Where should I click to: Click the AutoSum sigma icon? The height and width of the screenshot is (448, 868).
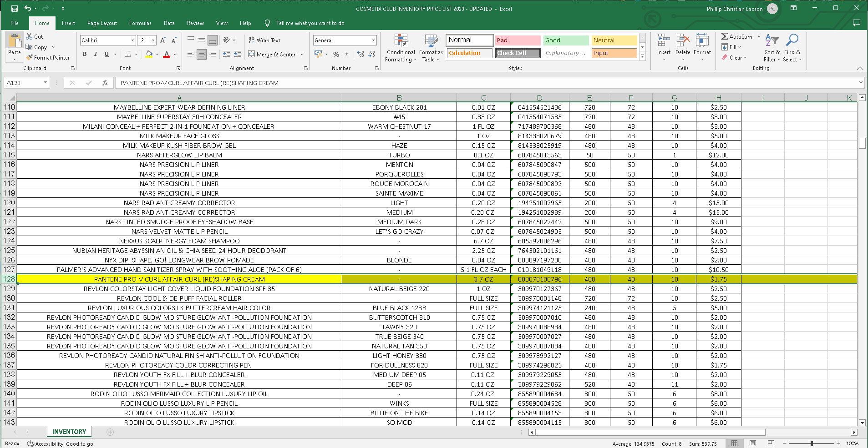pyautogui.click(x=725, y=36)
